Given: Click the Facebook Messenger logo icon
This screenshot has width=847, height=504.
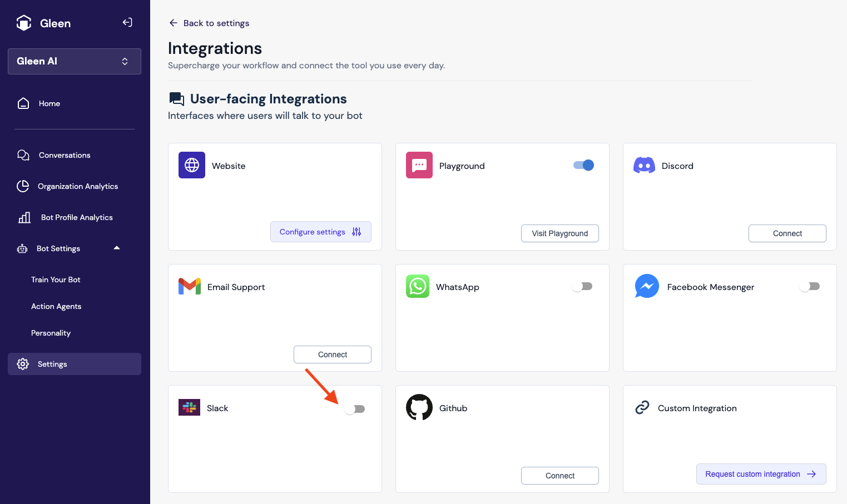Looking at the screenshot, I should pyautogui.click(x=647, y=286).
